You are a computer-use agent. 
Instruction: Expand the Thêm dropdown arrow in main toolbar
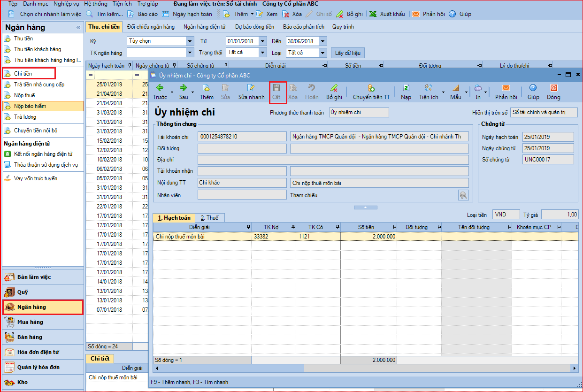click(x=252, y=14)
